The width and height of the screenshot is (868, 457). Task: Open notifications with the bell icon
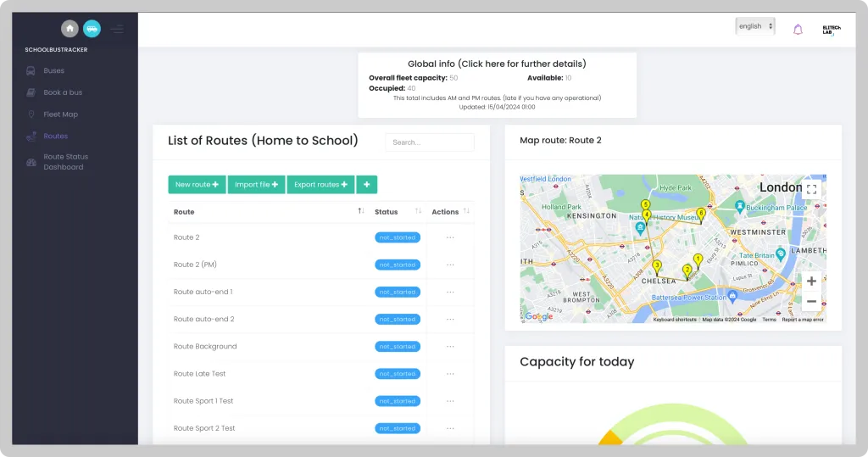point(798,30)
